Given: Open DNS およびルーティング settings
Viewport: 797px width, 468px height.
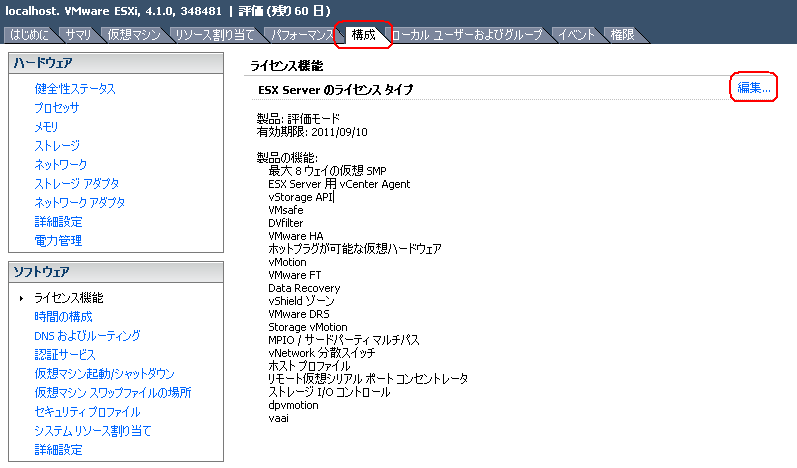Looking at the screenshot, I should click(87, 336).
